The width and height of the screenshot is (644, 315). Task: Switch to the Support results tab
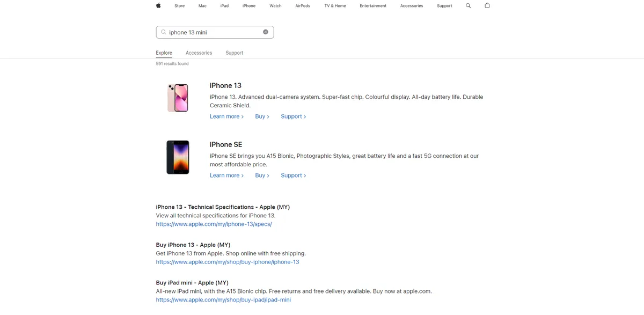coord(235,53)
